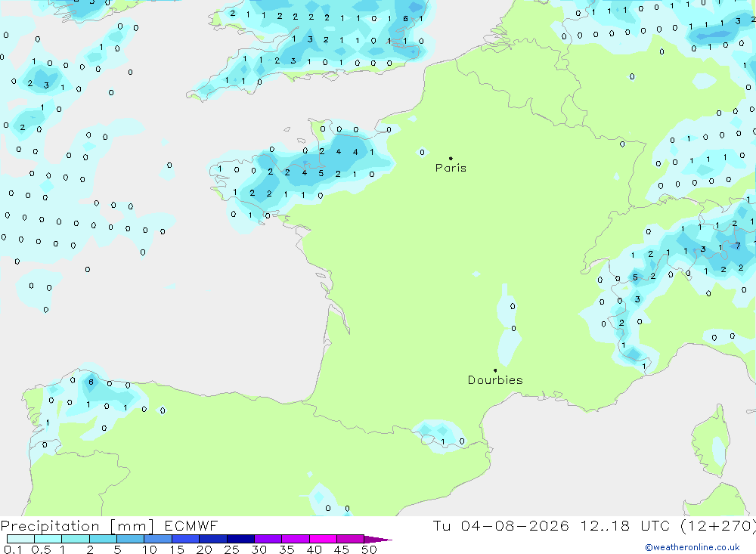Click the '7' precipitation value over the Alps

point(738,246)
